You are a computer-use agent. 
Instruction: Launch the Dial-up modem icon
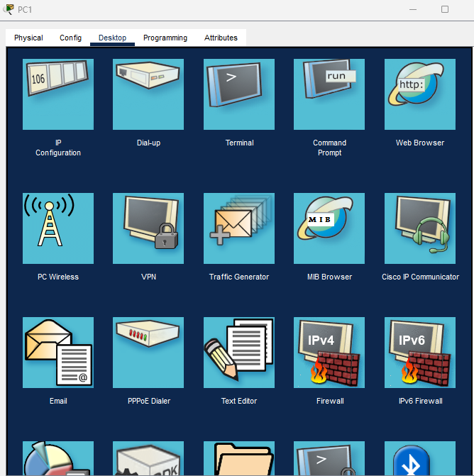148,94
